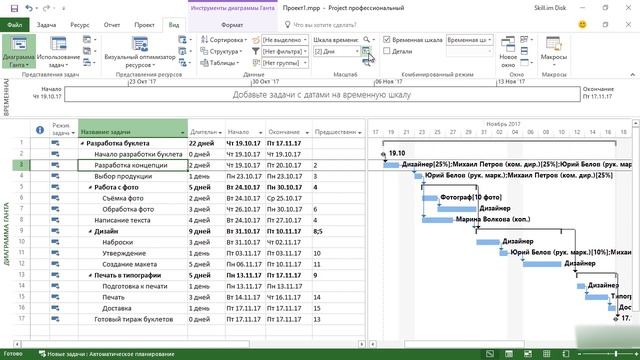Click the 'Что вы хотите сделать?' search field

click(x=325, y=25)
